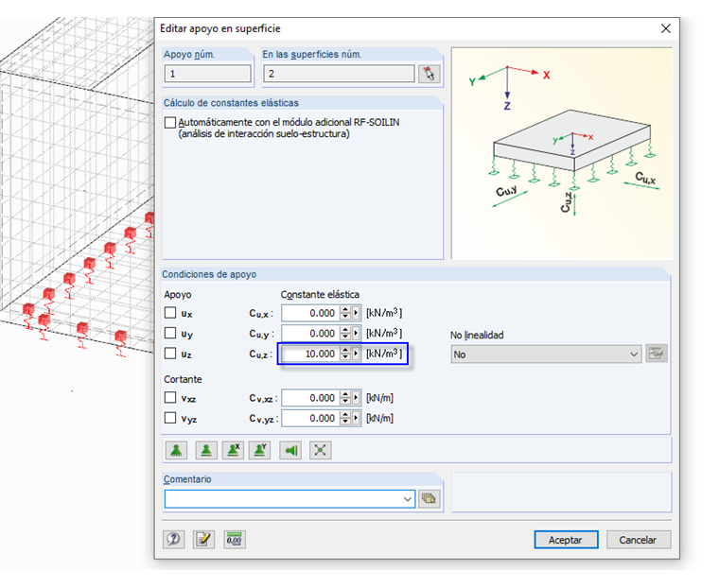Click the surface support preview illustration
Screen dimensions: 719x588
pos(562,153)
